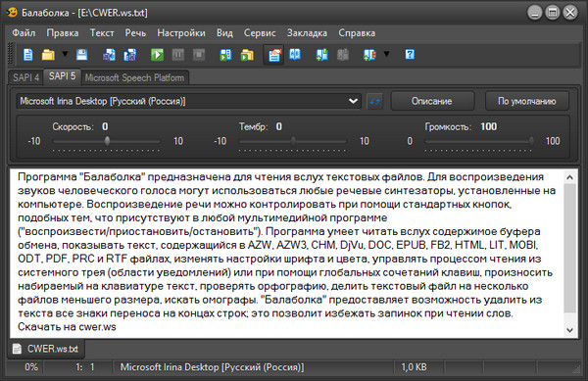Click the По умолчанию button

(527, 101)
